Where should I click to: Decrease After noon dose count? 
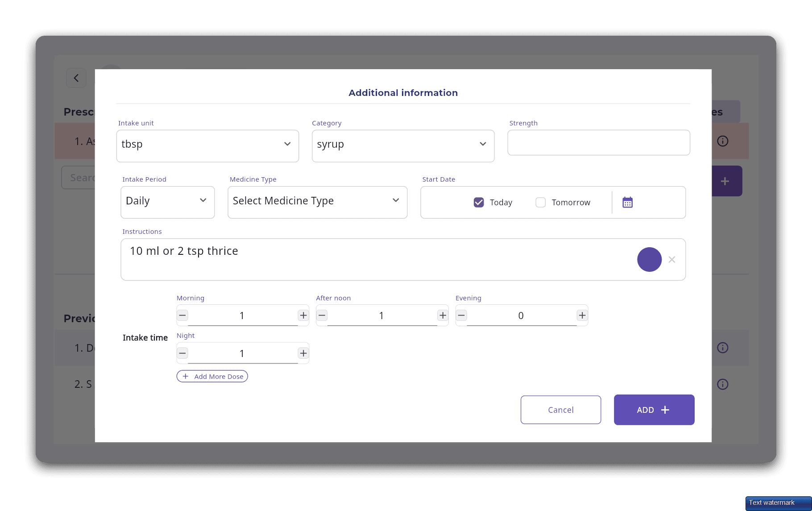322,316
